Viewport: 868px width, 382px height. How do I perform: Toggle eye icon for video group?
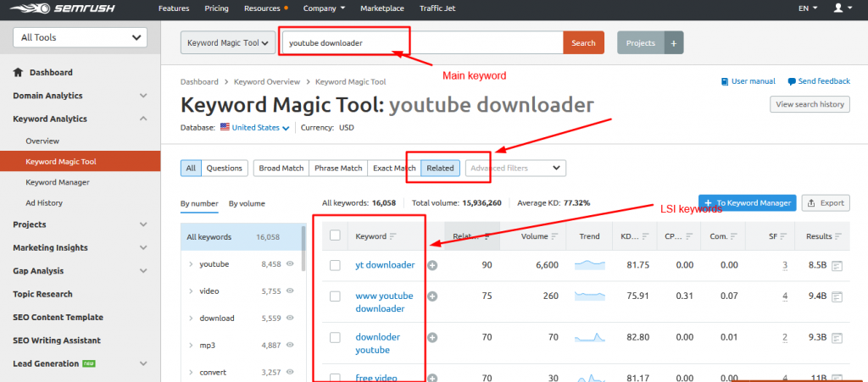(290, 291)
